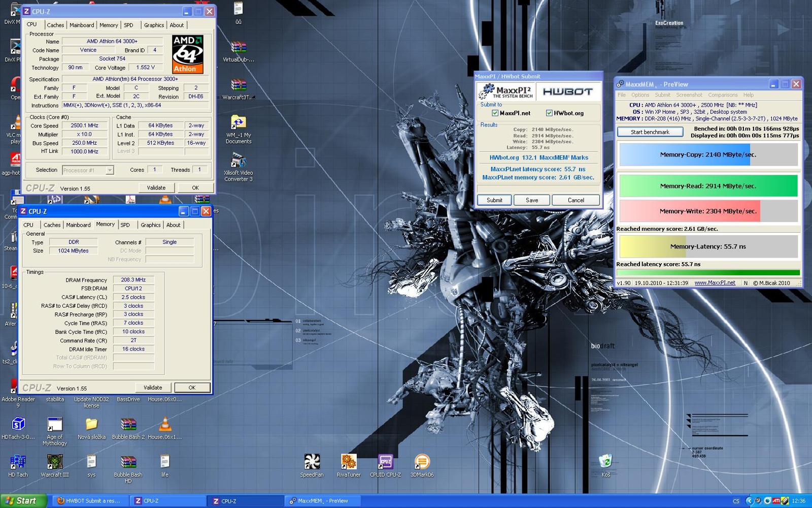
Task: Open Processor #1 selection dropdown
Action: click(88, 170)
